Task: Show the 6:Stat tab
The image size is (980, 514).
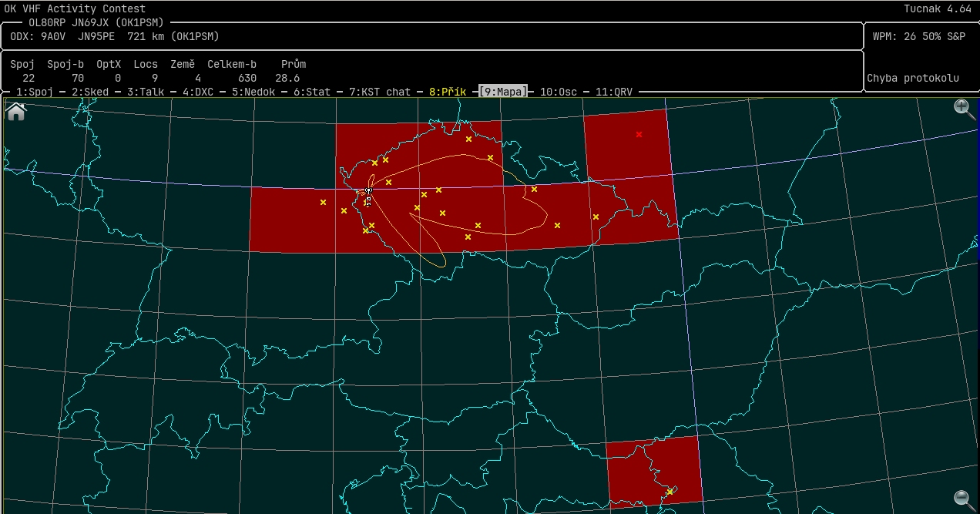Action: [312, 92]
